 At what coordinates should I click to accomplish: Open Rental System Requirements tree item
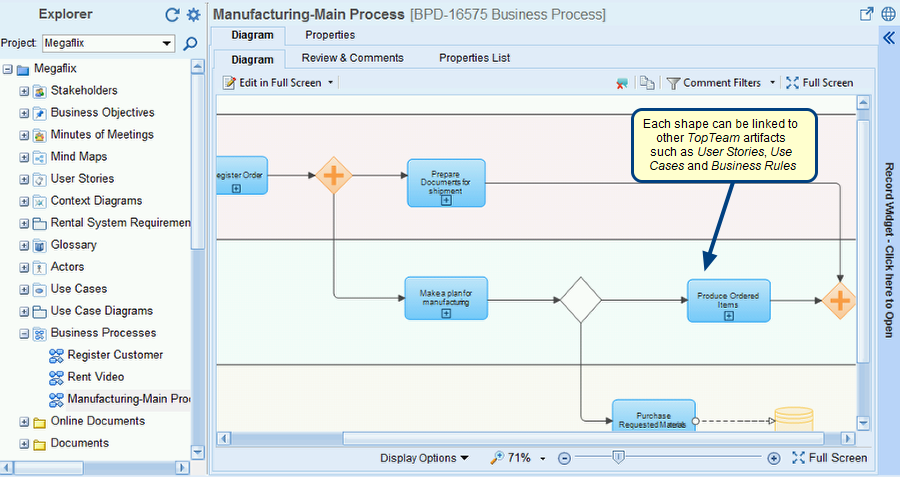click(121, 223)
